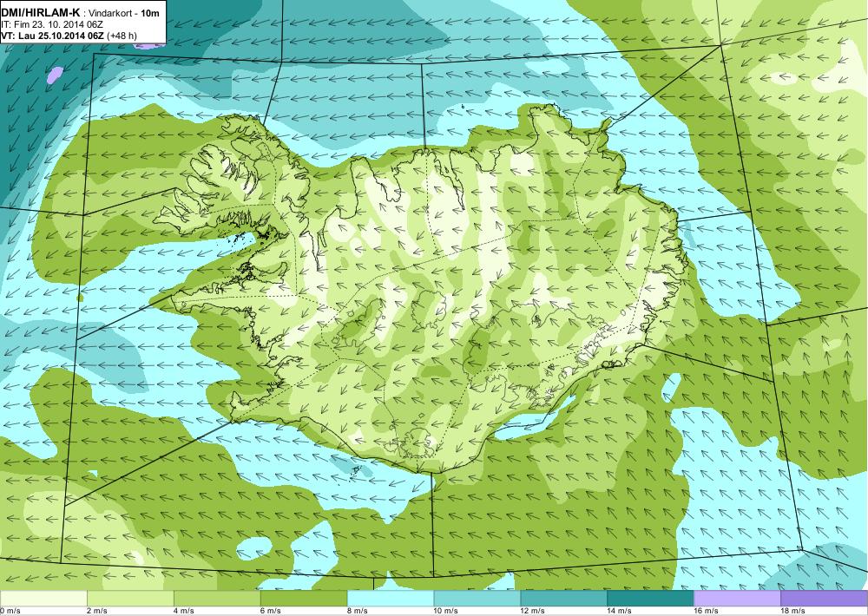Select the light cyan 8–10 m/s legend swatch

pyautogui.click(x=391, y=599)
